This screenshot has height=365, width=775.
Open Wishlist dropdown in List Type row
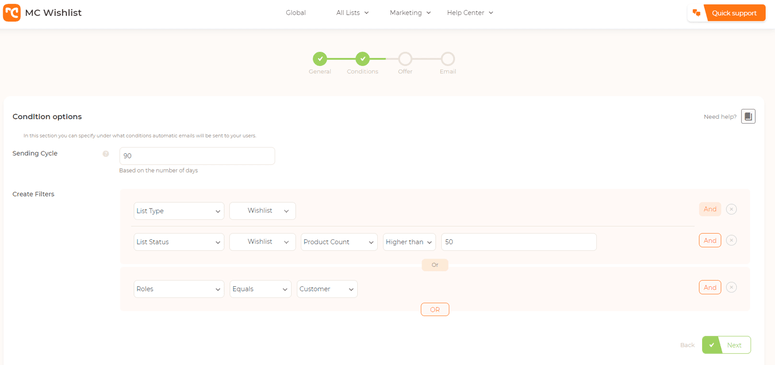click(262, 211)
